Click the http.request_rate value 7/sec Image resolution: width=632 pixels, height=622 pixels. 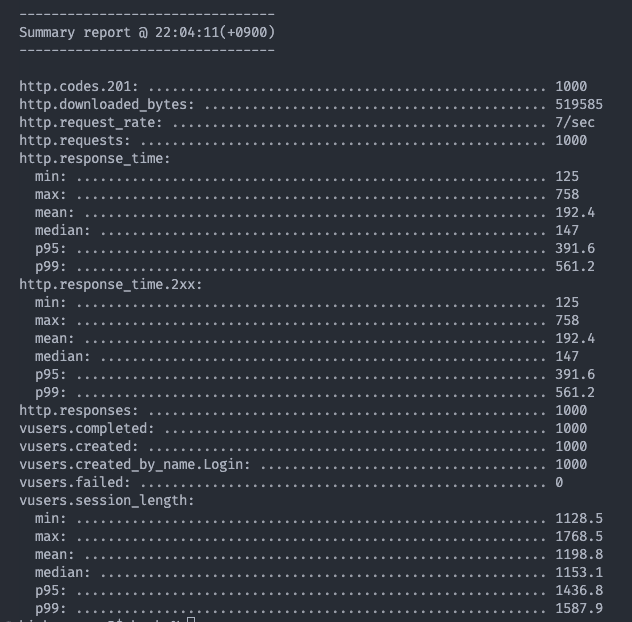(x=575, y=122)
